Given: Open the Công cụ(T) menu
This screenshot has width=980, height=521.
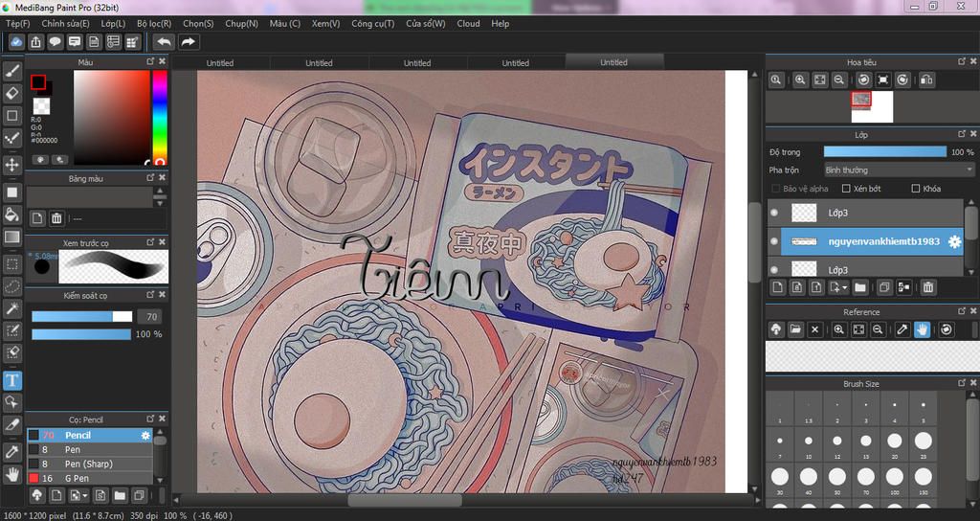Looking at the screenshot, I should pos(372,23).
